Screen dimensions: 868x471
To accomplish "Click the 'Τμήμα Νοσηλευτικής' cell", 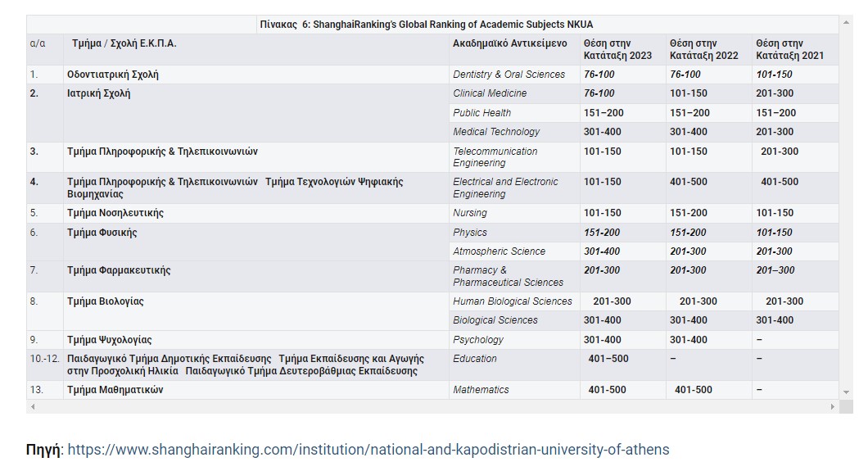I will 115,213.
